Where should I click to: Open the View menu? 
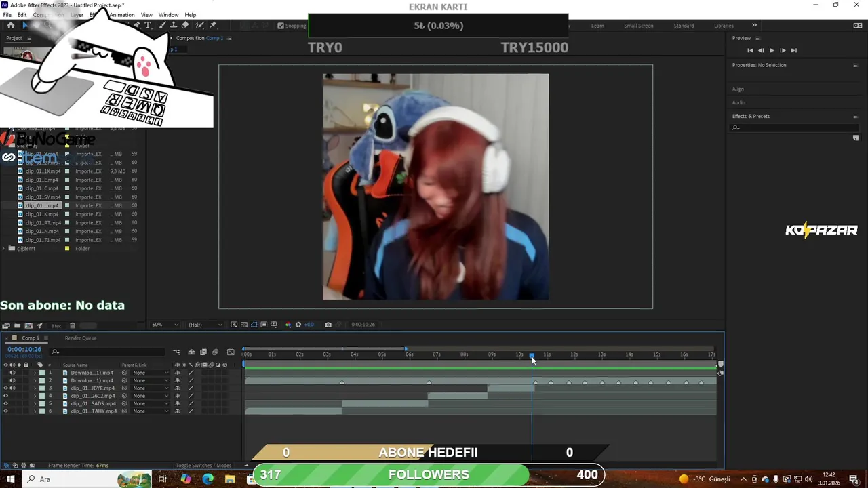pyautogui.click(x=146, y=15)
